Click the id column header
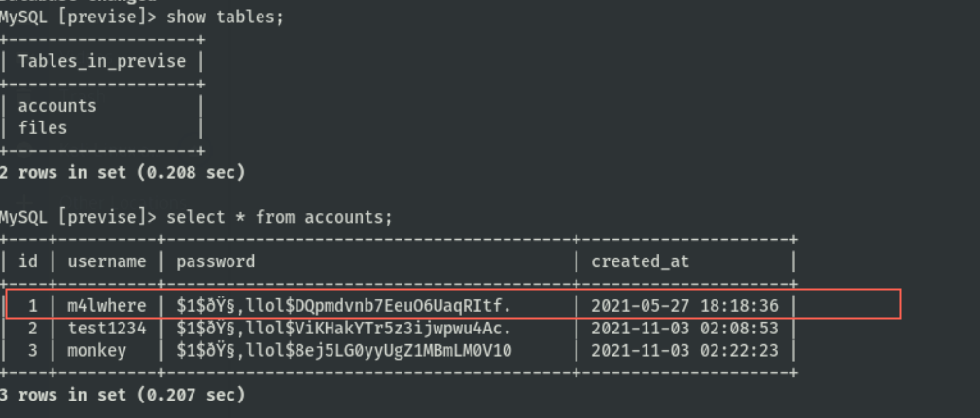 [x=27, y=261]
